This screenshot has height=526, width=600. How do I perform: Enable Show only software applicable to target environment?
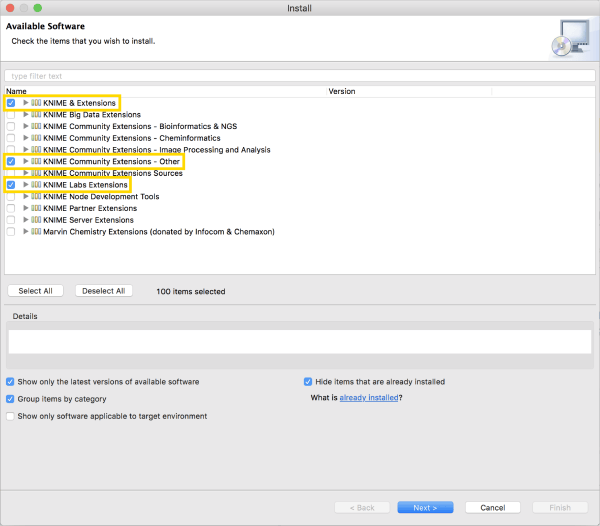click(x=10, y=416)
